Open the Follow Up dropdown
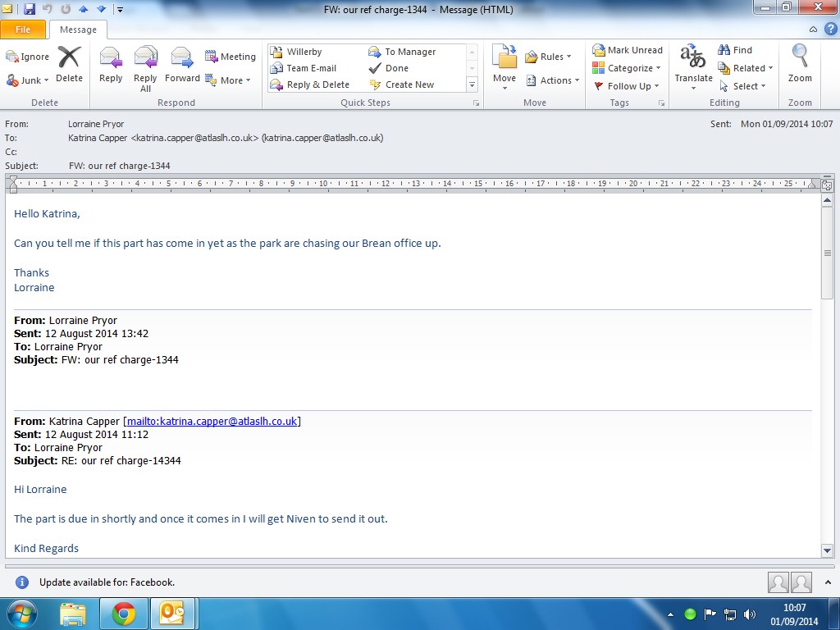Viewport: 840px width, 630px height. [626, 85]
